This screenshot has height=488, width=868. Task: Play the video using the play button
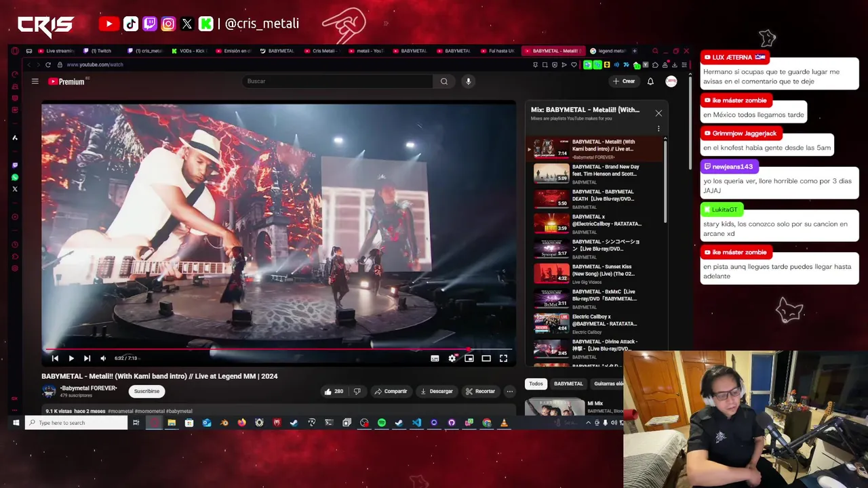pos(71,358)
